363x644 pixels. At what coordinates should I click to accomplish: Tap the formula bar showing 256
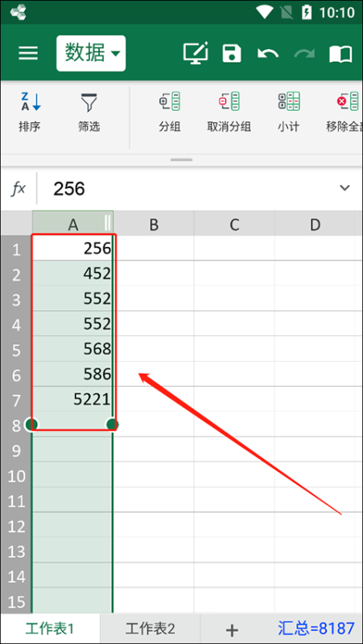pyautogui.click(x=189, y=188)
